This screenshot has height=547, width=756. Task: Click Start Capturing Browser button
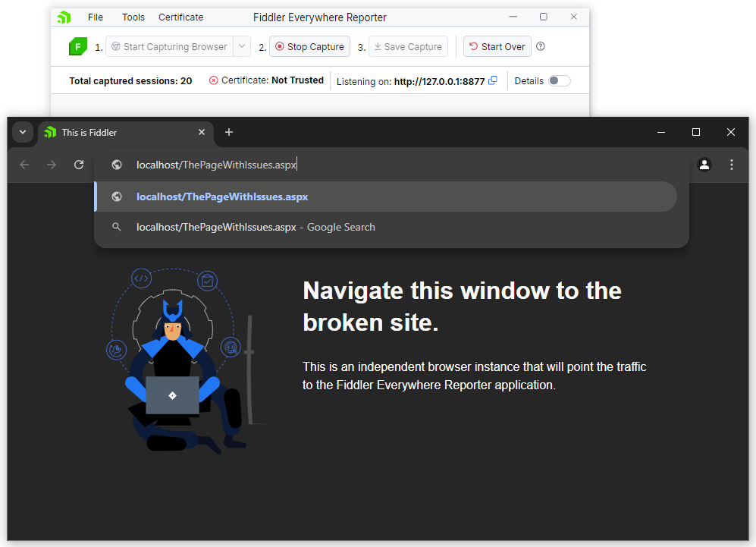pos(170,46)
